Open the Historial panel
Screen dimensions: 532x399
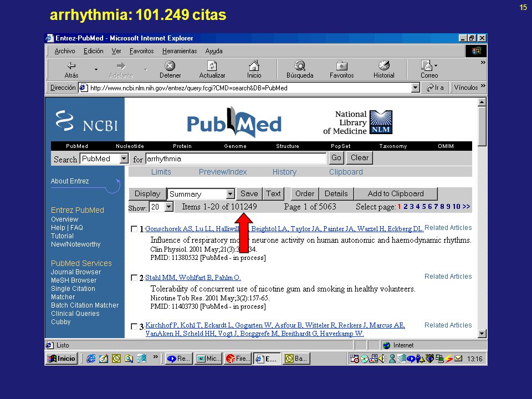pos(383,70)
